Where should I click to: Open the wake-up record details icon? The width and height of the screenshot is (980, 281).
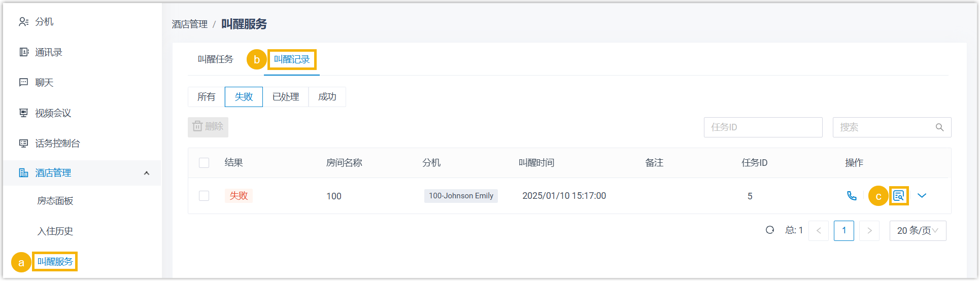coord(898,196)
